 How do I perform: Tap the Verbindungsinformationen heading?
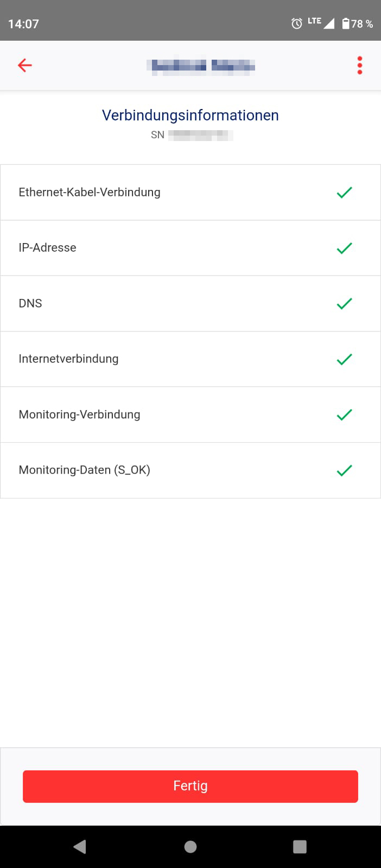click(190, 116)
